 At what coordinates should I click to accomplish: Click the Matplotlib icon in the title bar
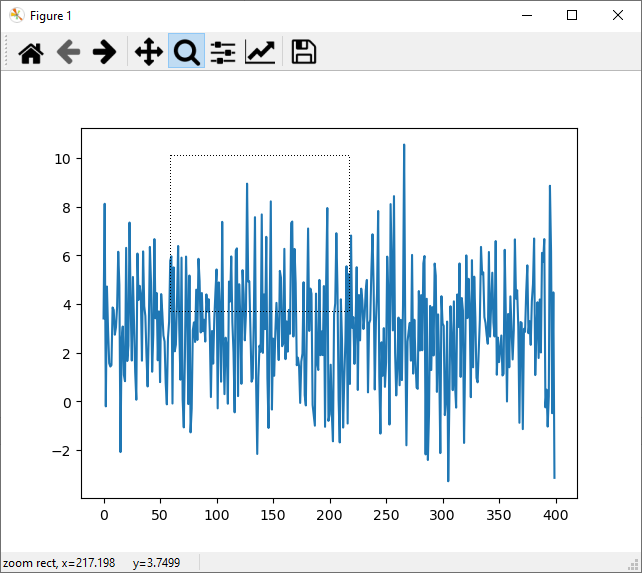tap(17, 16)
